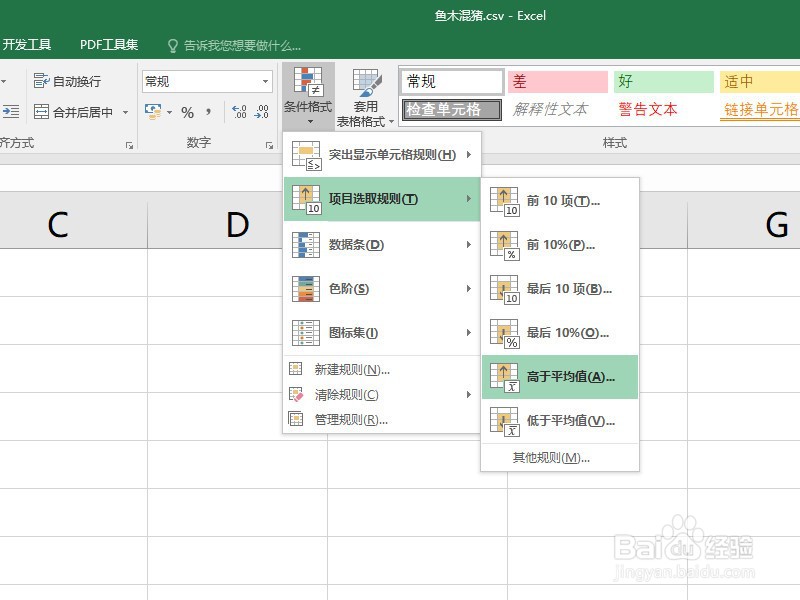Apply comma style number format
Viewport: 800px width, 600px height.
click(x=209, y=111)
